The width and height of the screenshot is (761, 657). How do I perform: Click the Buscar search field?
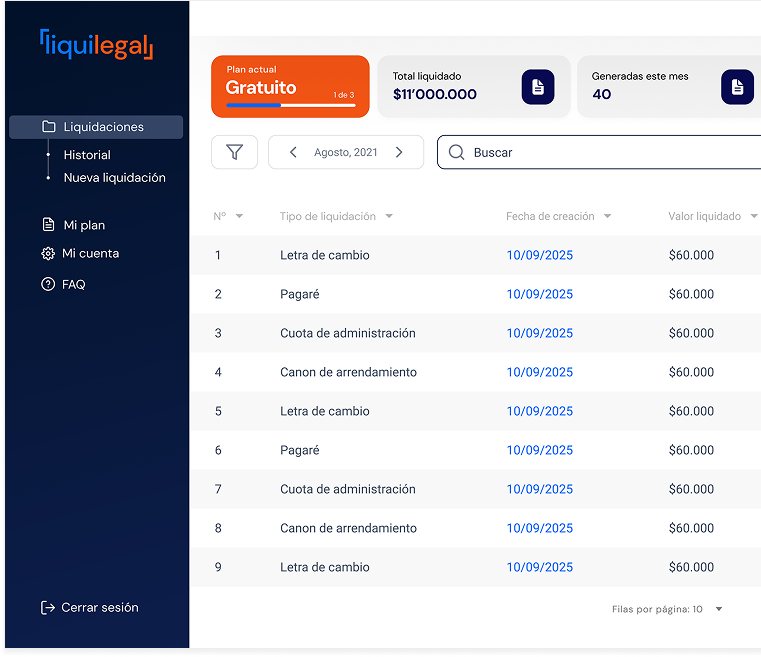click(599, 152)
